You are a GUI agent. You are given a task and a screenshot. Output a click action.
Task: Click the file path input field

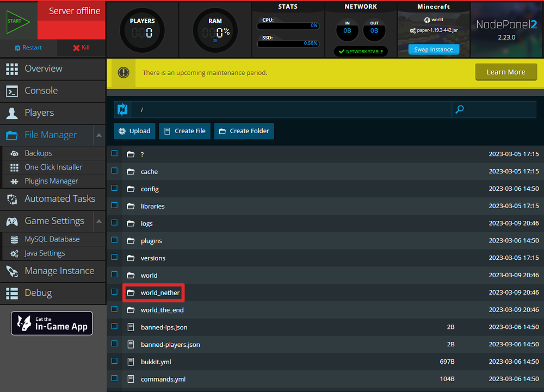[291, 109]
